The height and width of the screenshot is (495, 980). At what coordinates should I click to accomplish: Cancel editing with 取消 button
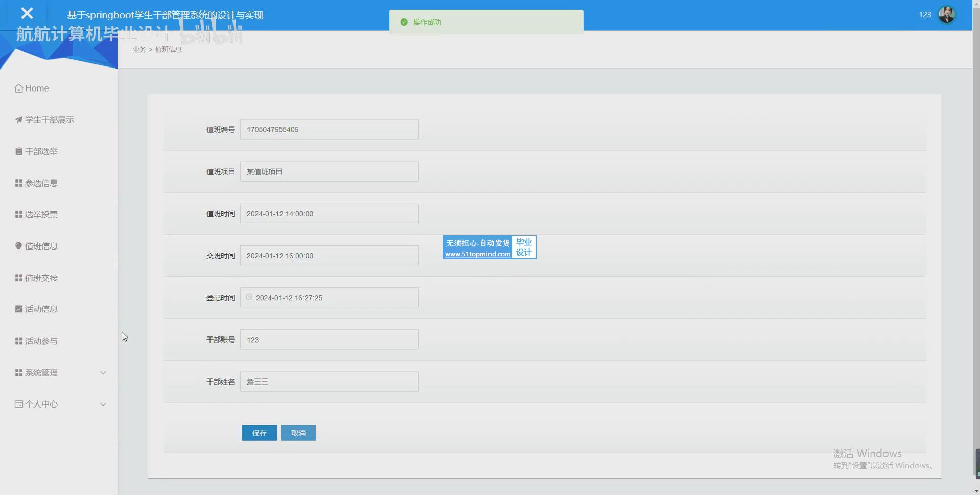[298, 433]
